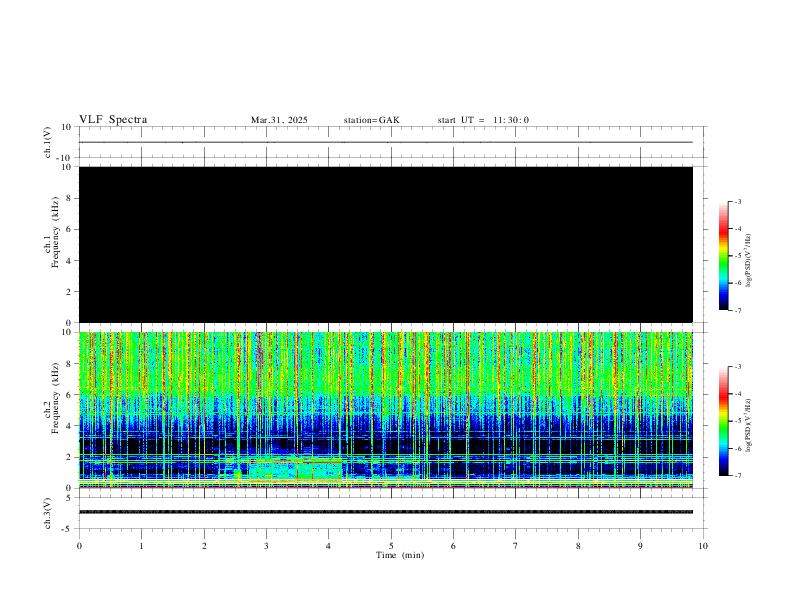This screenshot has height=612, width=792.
Task: Click the "VLF Spectra" plot title
Action: coord(113,120)
